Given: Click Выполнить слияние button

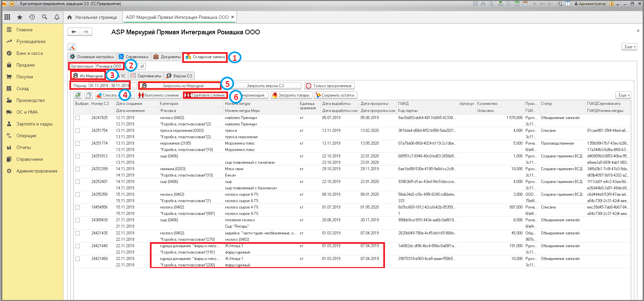Looking at the screenshot, I should [x=159, y=95].
